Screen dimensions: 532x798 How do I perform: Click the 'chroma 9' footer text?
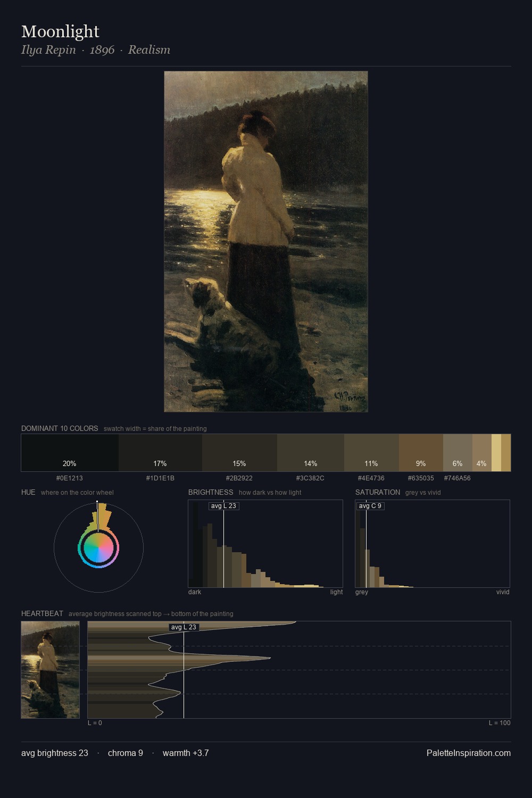(126, 753)
